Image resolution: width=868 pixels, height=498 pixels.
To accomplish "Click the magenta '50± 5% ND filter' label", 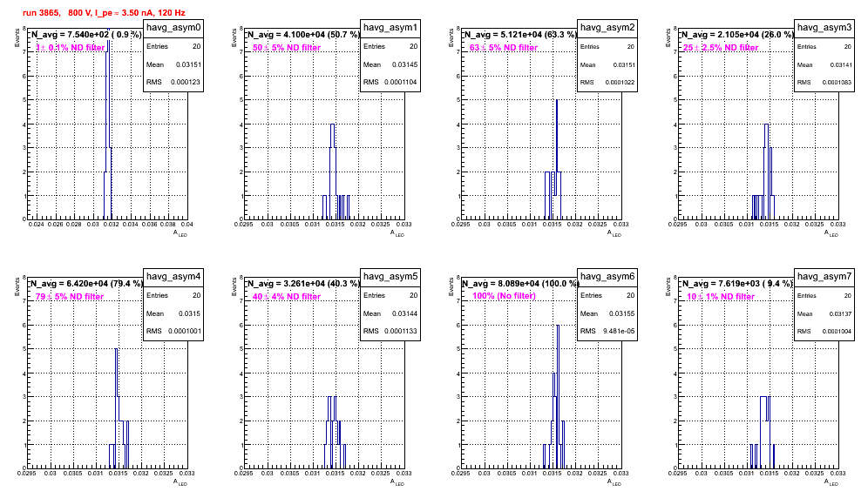I will point(287,48).
